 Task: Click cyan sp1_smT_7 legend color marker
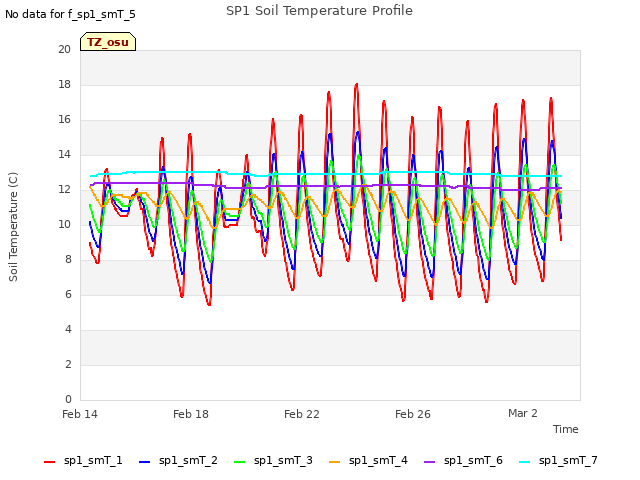tap(524, 462)
